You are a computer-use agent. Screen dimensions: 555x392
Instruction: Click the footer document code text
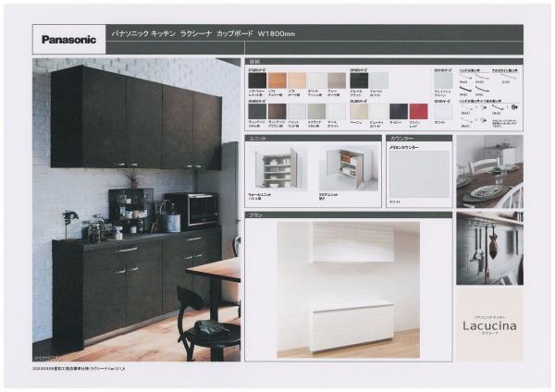coord(80,368)
